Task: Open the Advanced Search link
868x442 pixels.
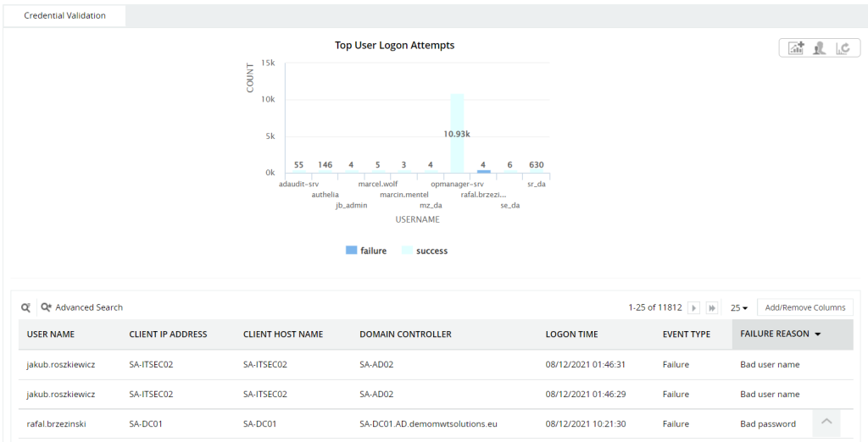Action: 89,307
